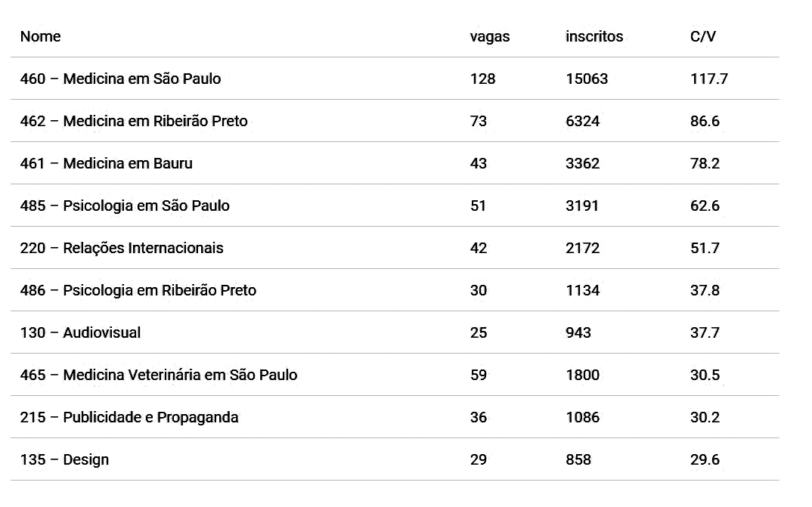Screen dimensions: 812x507
Task: Select the 486 – Psicologia em Ribeirão Preto row
Action: (395, 290)
